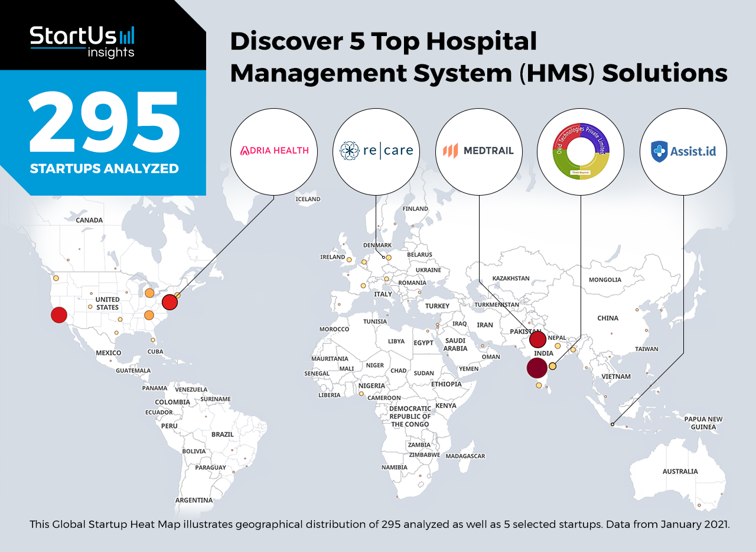Select the re|care logo circle
Screen dimensions: 756x552
click(377, 152)
